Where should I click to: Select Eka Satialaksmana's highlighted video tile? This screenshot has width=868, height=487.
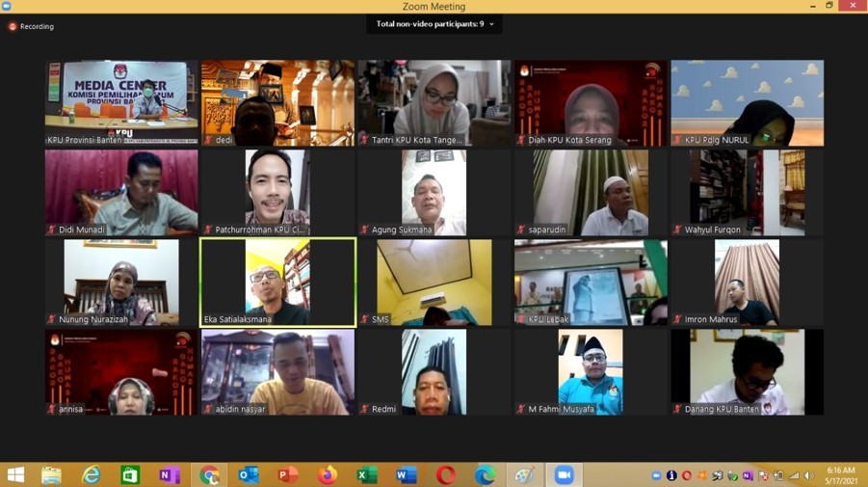coord(277,282)
